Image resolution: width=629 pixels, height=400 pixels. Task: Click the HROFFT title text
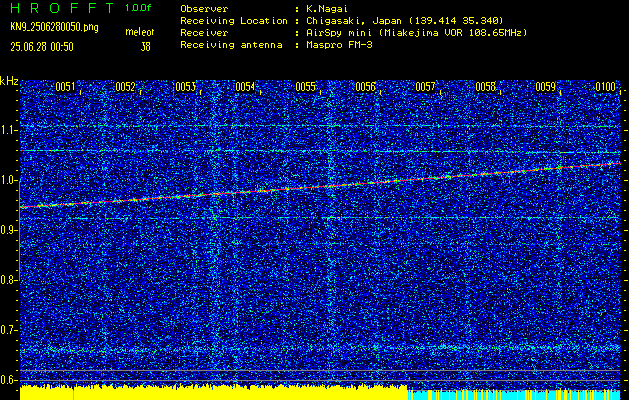click(63, 8)
